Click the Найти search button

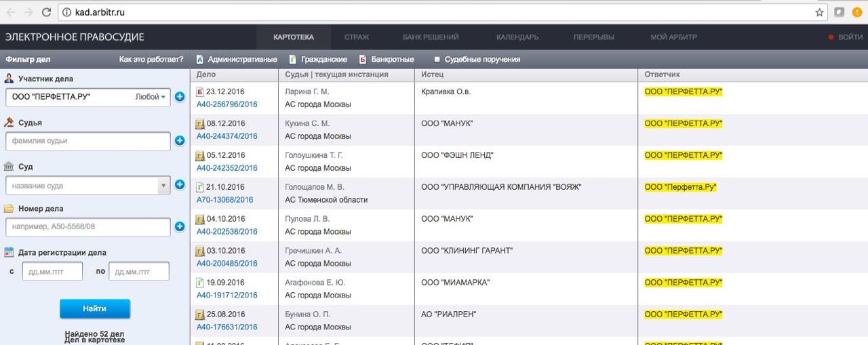coord(95,308)
